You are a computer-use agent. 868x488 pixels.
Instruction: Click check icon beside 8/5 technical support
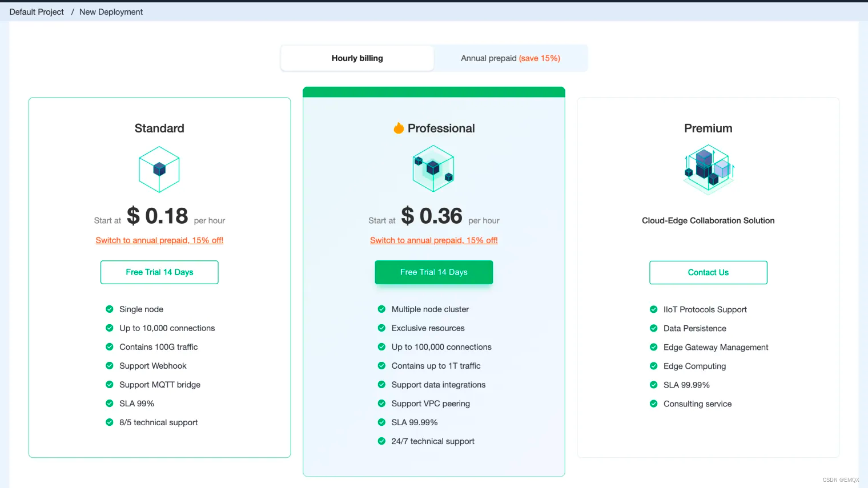click(x=110, y=422)
